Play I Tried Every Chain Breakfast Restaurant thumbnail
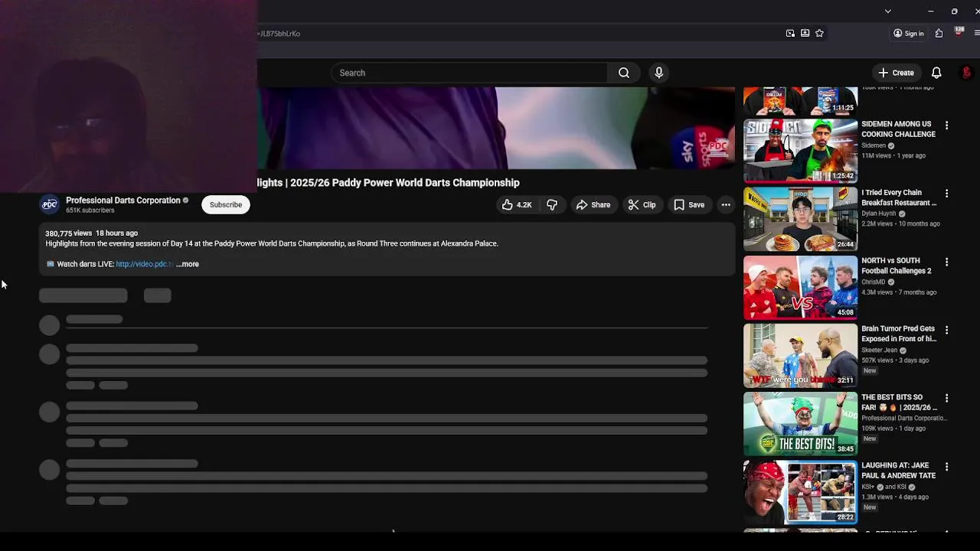980x551 pixels. pyautogui.click(x=800, y=219)
